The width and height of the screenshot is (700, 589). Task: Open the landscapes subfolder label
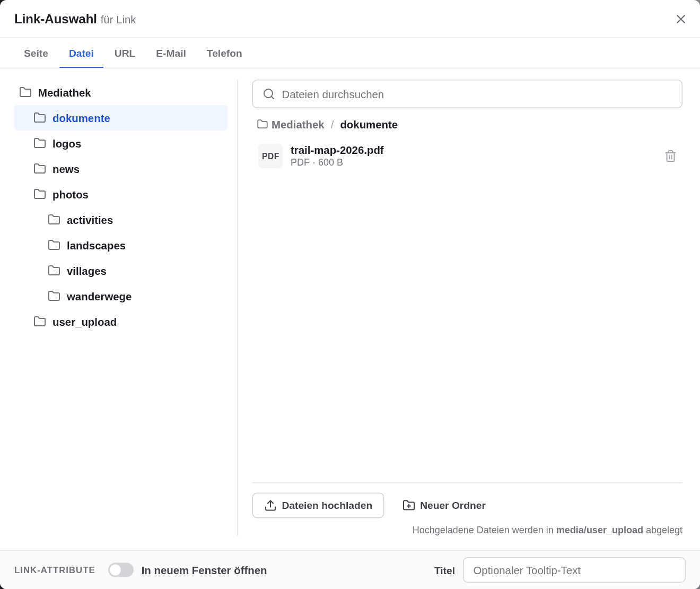coord(96,246)
